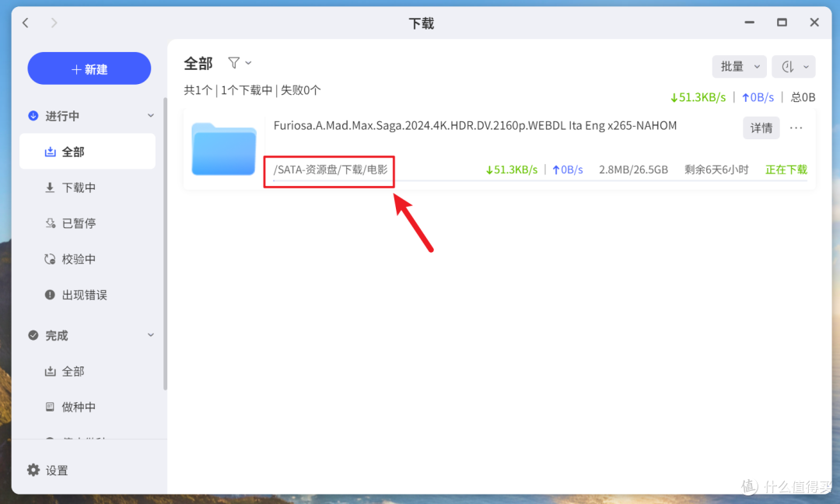Image resolution: width=840 pixels, height=504 pixels.
Task: Go back with the left arrow
Action: tap(26, 23)
